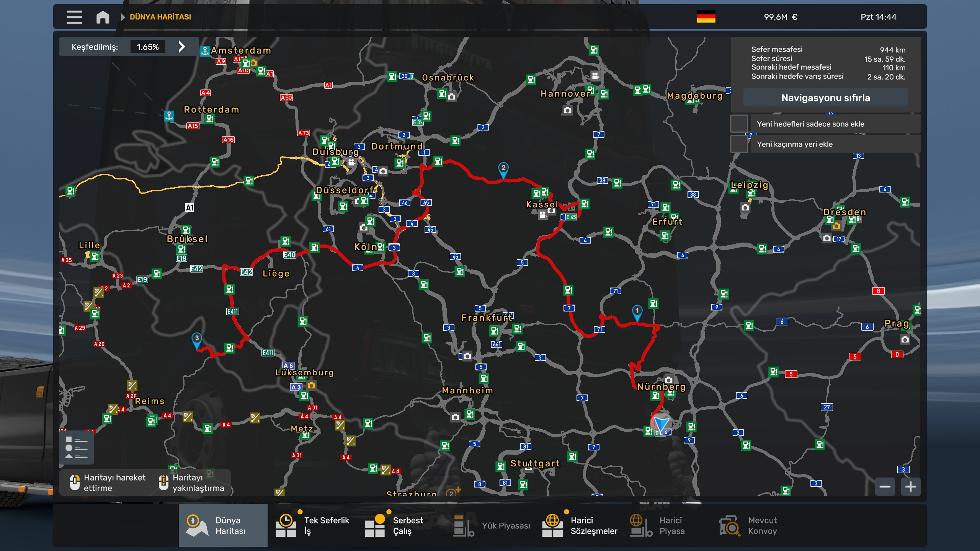980x551 pixels.
Task: Click the Köln city label
Action: pyautogui.click(x=366, y=247)
